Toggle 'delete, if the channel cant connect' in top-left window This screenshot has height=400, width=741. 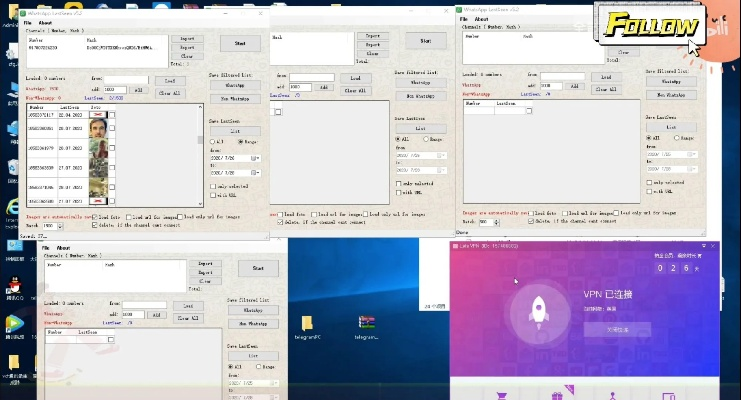point(95,224)
